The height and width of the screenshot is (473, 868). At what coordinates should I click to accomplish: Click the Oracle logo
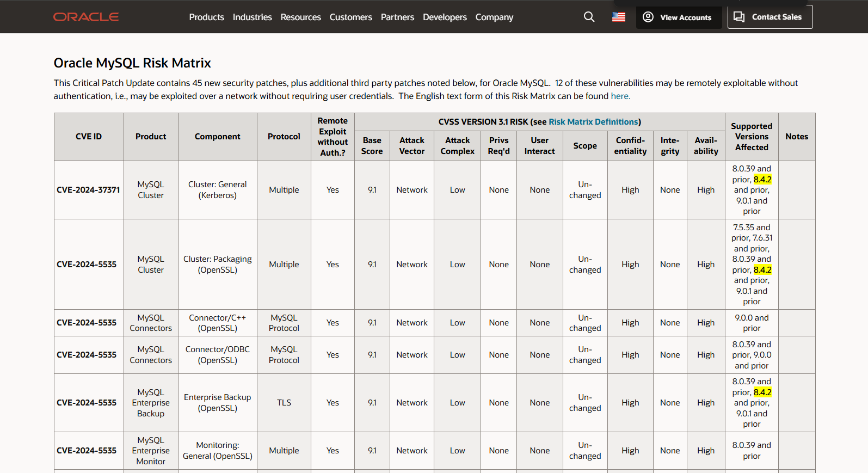click(86, 17)
